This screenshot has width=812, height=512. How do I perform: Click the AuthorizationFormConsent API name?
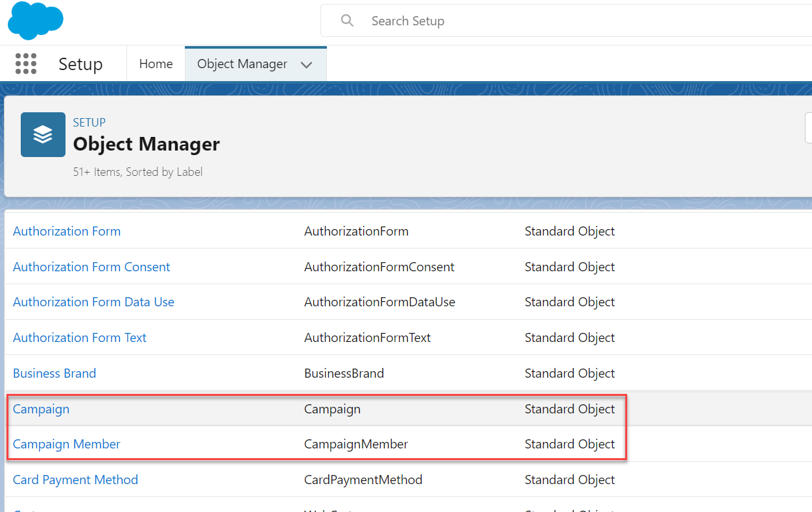[x=379, y=267]
